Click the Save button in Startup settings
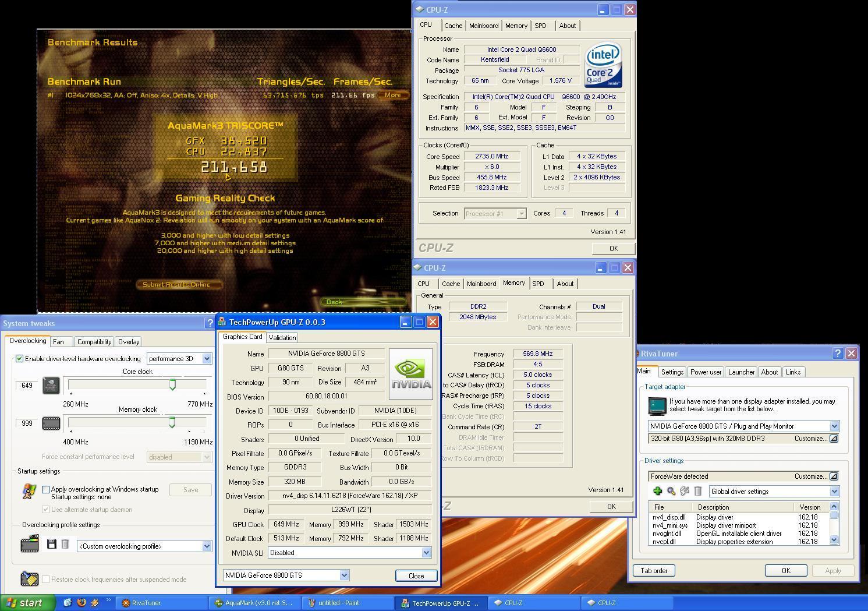 (190, 490)
